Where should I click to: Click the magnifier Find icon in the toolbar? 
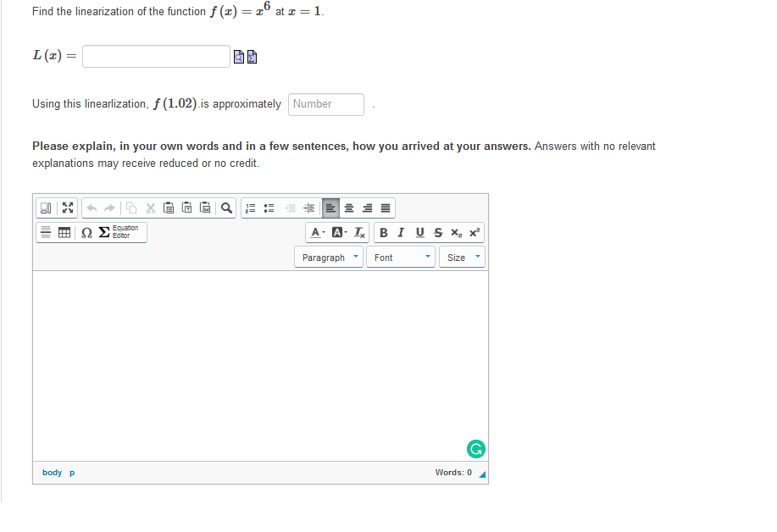[x=224, y=208]
